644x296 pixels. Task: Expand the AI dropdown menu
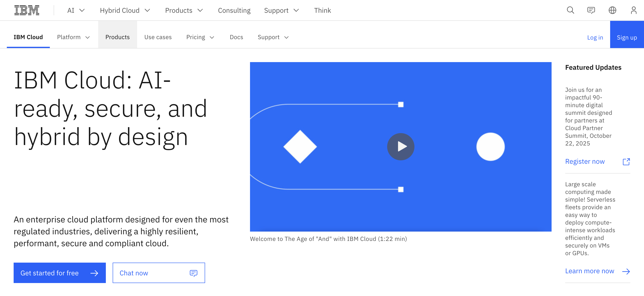[x=76, y=10]
